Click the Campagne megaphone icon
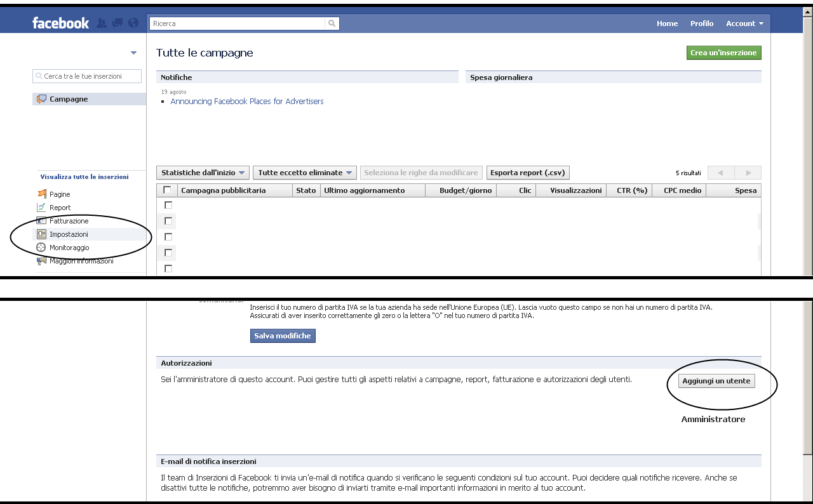 pos(42,99)
